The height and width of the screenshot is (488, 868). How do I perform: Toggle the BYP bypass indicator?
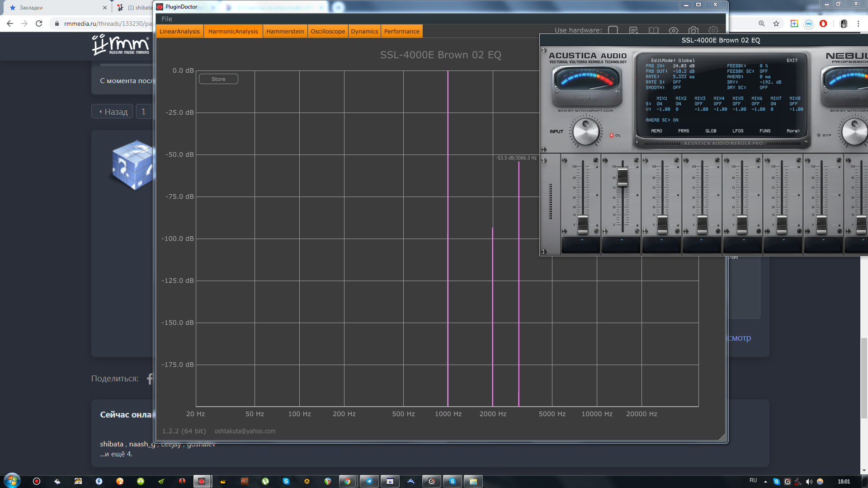819,135
